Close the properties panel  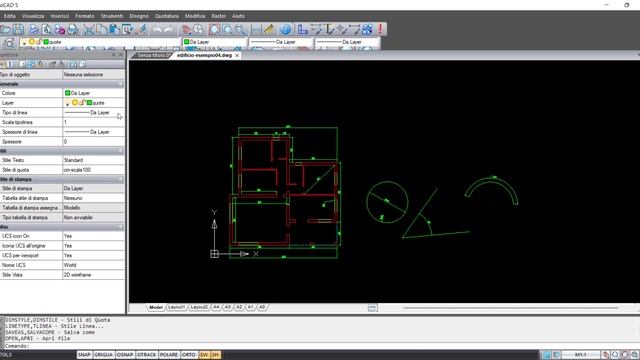pyautogui.click(x=121, y=54)
